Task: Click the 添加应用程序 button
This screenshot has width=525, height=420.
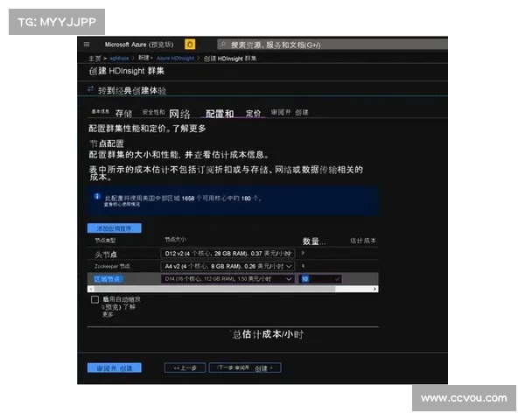Action: (114, 228)
